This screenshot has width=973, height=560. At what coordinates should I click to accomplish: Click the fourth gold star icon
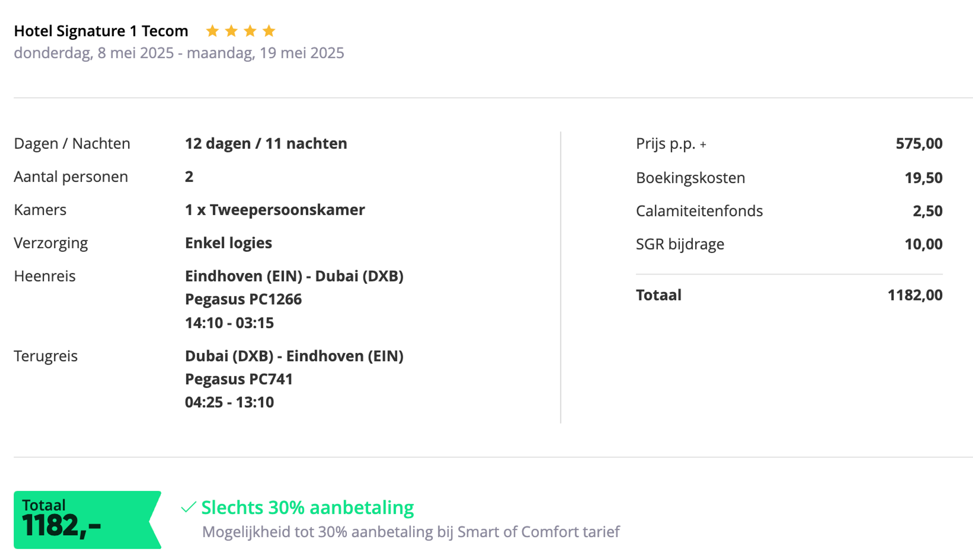pyautogui.click(x=269, y=31)
